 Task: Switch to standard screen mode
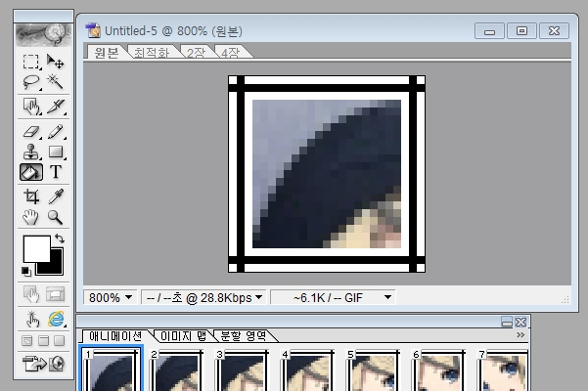pyautogui.click(x=27, y=341)
